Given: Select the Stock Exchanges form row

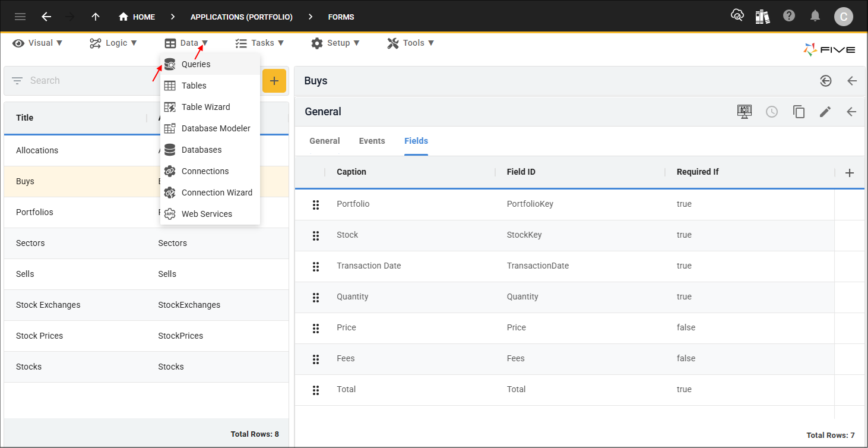Looking at the screenshot, I should click(x=48, y=305).
